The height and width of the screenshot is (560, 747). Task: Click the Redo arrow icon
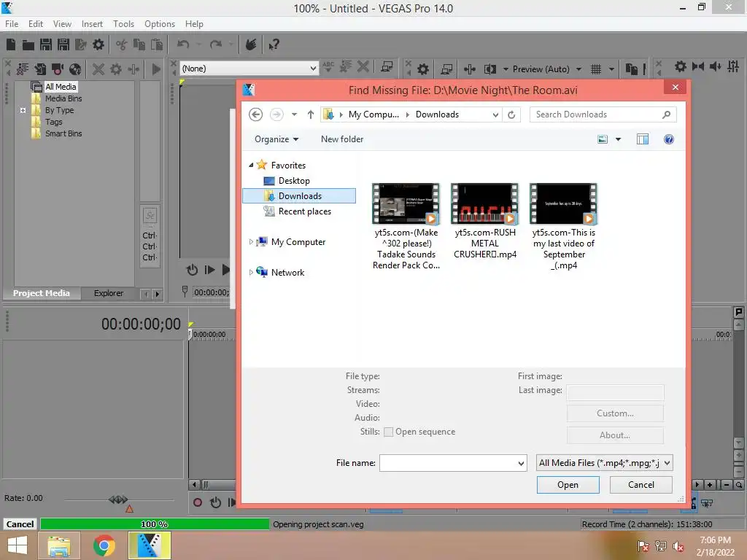point(216,44)
